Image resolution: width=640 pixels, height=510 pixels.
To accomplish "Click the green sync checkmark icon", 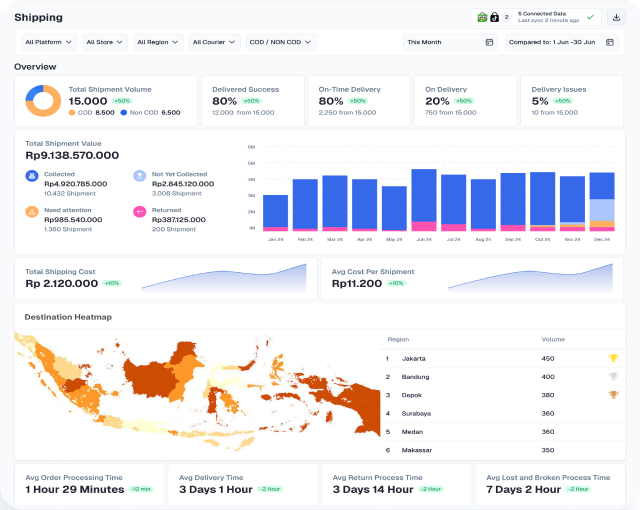I will pyautogui.click(x=590, y=17).
